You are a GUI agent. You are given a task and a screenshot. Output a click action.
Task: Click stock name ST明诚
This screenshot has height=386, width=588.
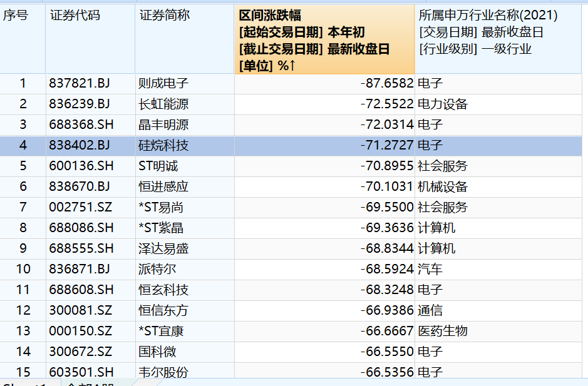click(158, 166)
